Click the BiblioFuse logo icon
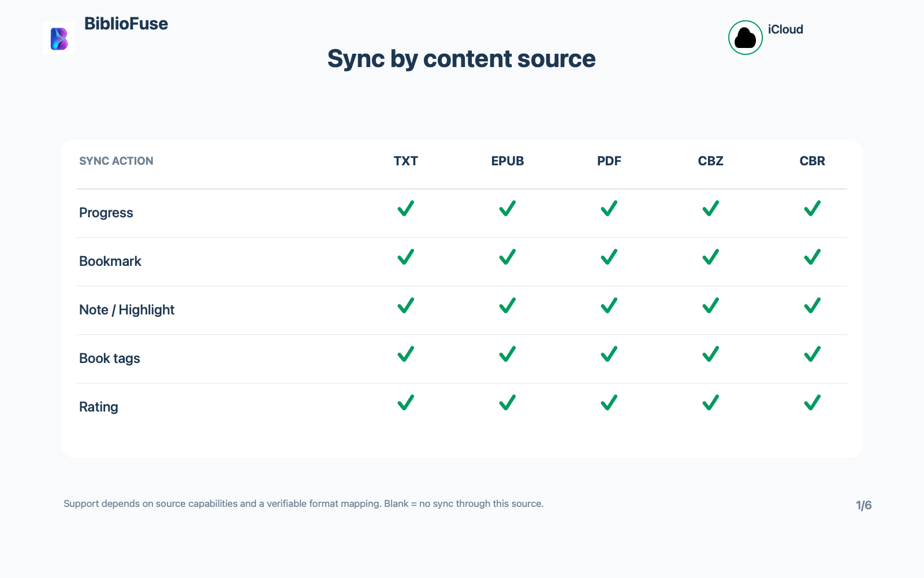Screen dimensions: 924x578 (x=59, y=39)
